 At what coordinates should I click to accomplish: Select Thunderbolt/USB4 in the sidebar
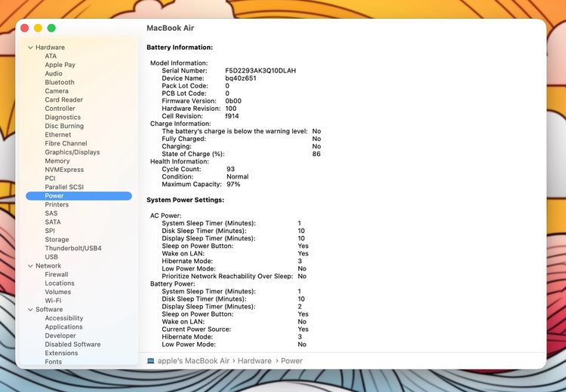tap(73, 249)
